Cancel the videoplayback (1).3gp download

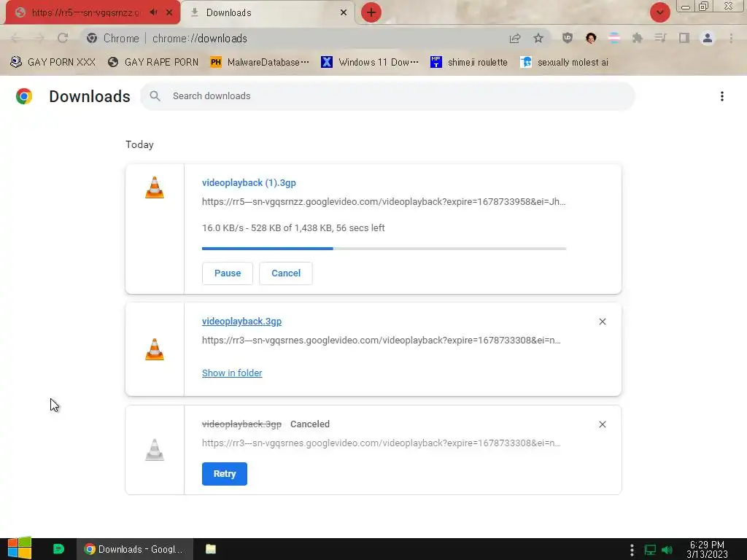(286, 273)
